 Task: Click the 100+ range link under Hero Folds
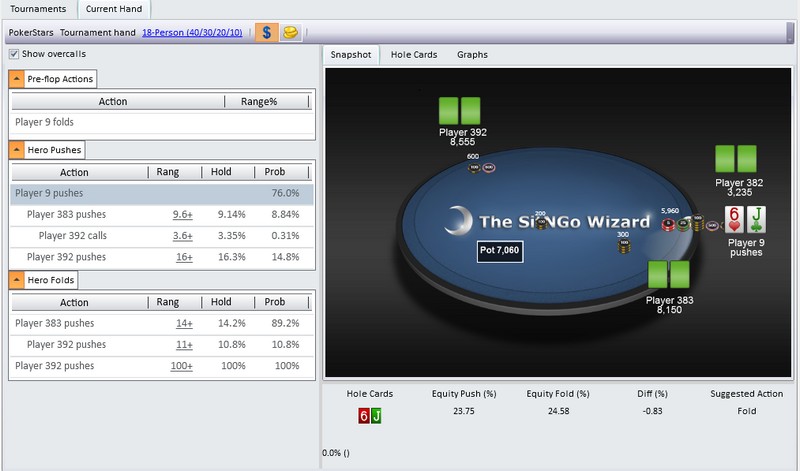click(181, 366)
